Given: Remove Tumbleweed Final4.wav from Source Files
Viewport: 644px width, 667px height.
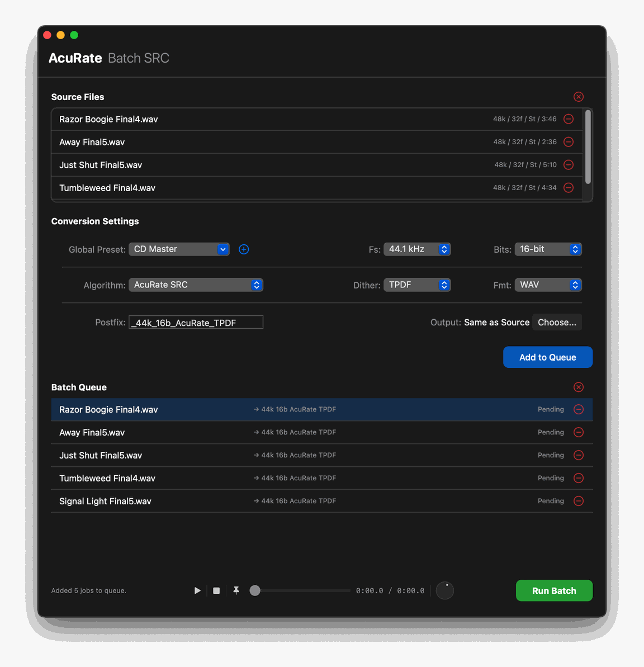Looking at the screenshot, I should (x=569, y=188).
